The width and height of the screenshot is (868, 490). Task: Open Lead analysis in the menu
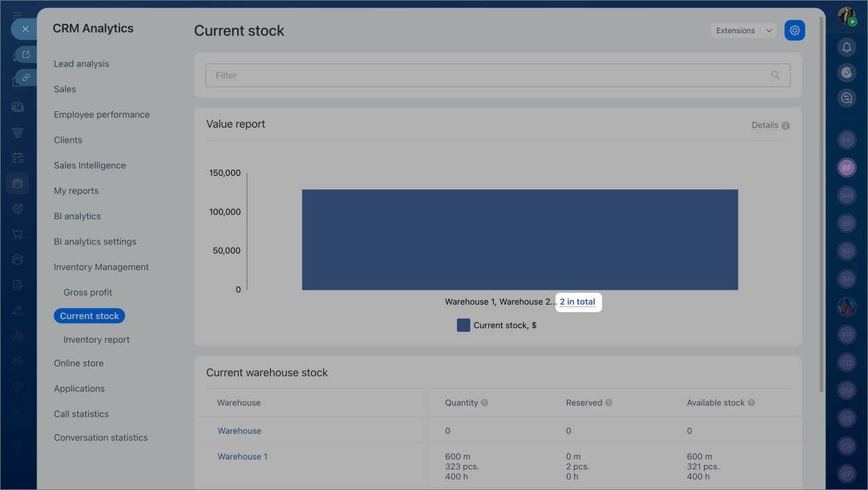[x=81, y=64]
